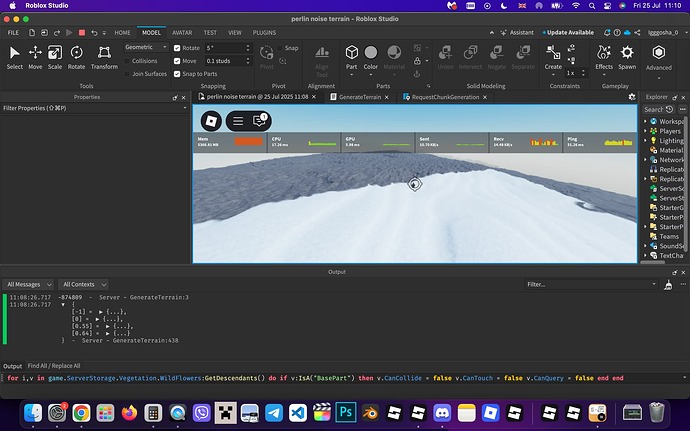Click the new file icon
Image resolution: width=690 pixels, height=431 pixels.
pyautogui.click(x=32, y=33)
